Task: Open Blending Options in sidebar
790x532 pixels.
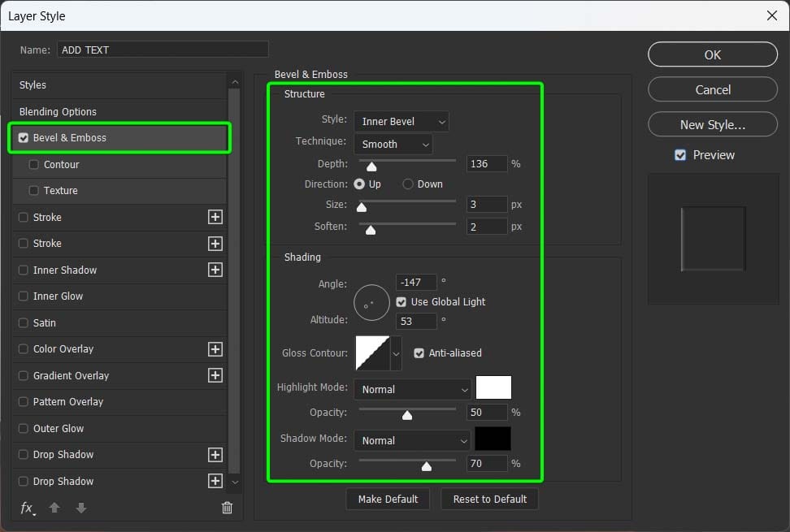Action: (119, 112)
